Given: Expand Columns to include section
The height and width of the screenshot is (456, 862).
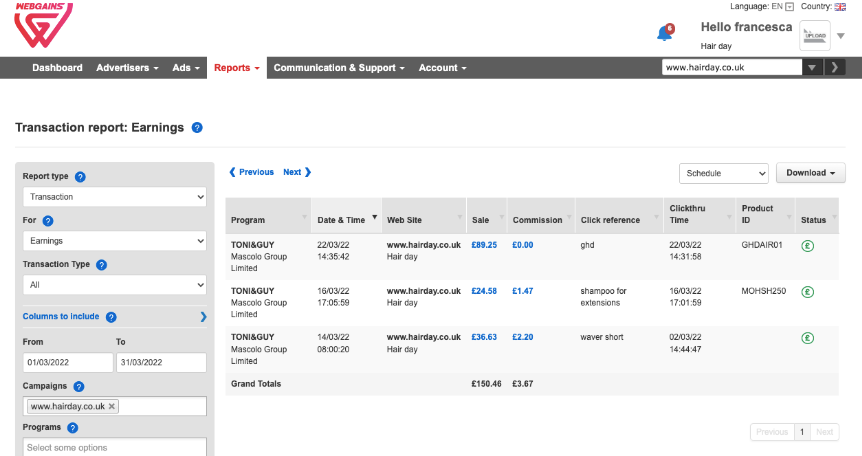Looking at the screenshot, I should click(203, 317).
